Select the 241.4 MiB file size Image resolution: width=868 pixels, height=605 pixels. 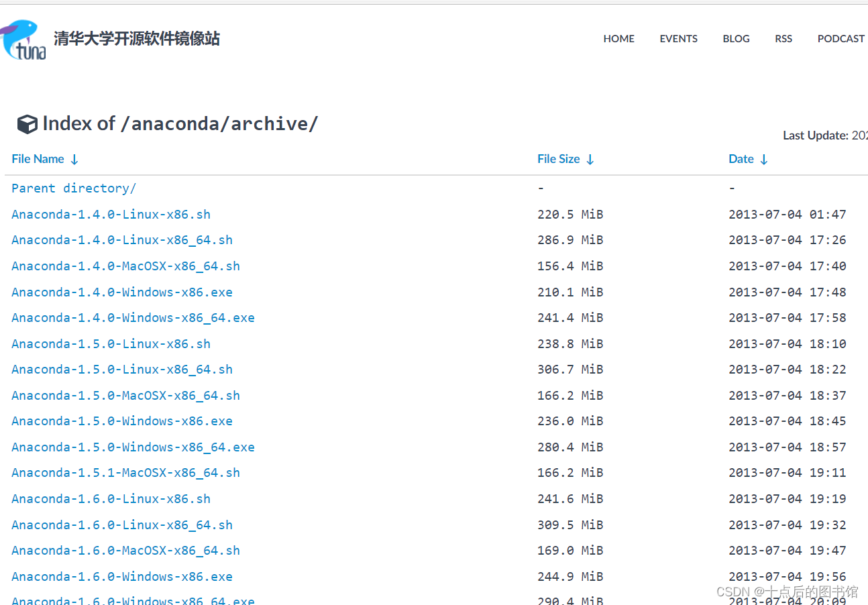pos(570,318)
